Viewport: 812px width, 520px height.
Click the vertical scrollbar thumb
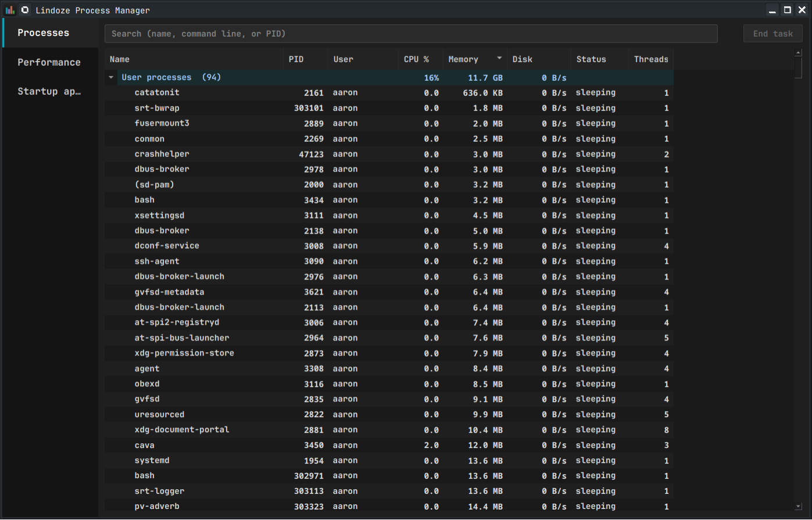(x=798, y=67)
